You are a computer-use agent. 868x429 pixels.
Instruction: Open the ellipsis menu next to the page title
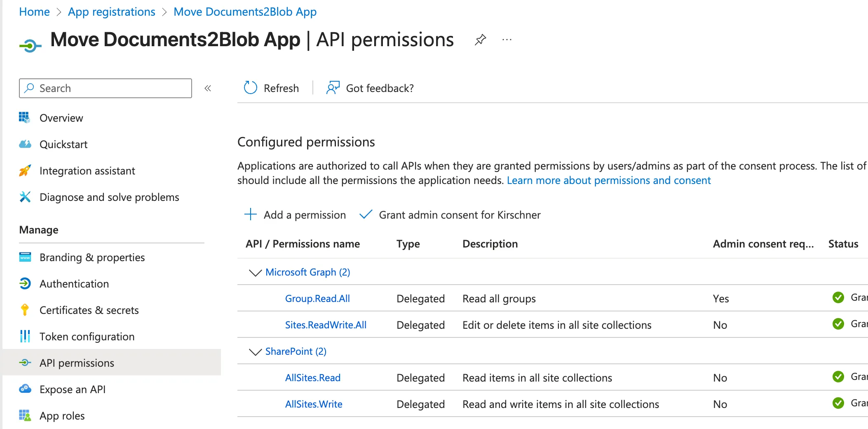pyautogui.click(x=507, y=40)
